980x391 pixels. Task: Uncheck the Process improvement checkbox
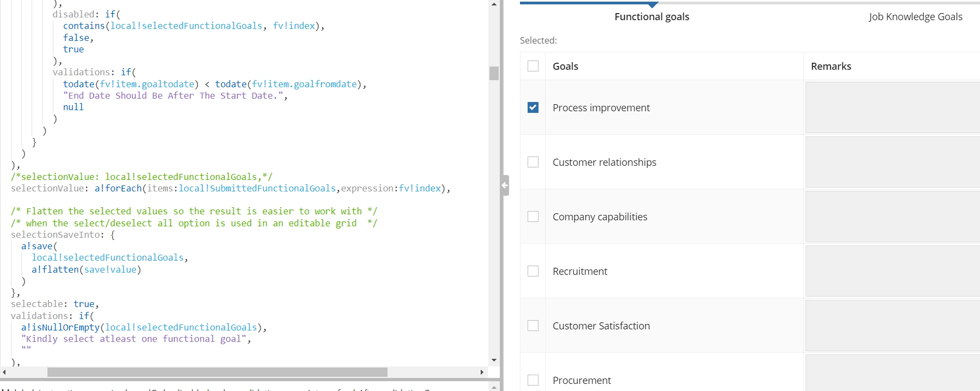coord(533,107)
